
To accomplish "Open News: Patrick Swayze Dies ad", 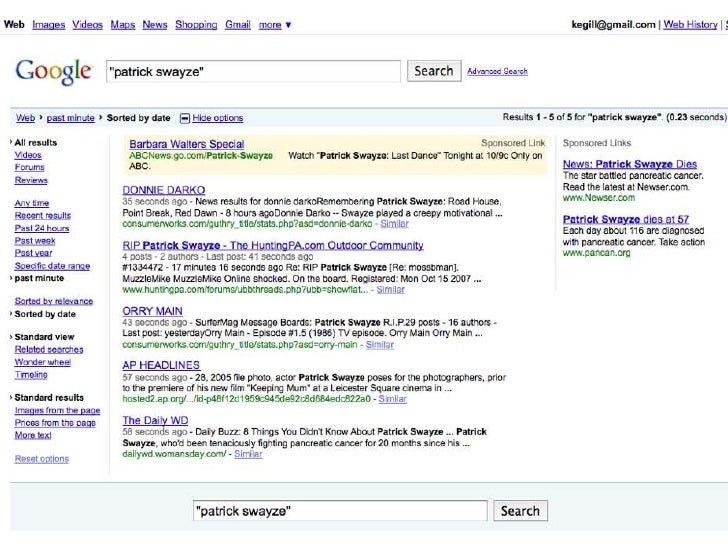I will (x=630, y=164).
